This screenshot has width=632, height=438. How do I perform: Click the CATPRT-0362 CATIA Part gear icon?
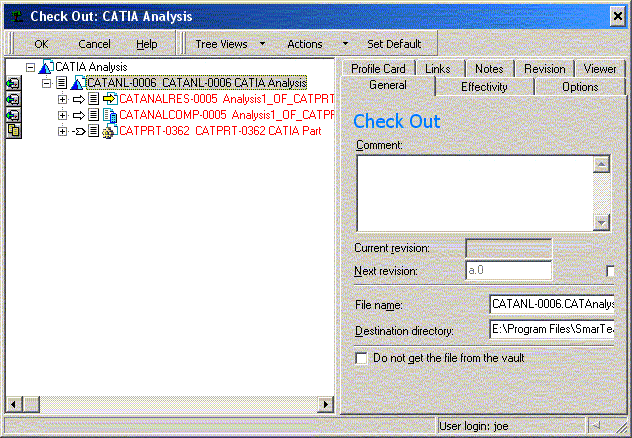click(x=110, y=132)
